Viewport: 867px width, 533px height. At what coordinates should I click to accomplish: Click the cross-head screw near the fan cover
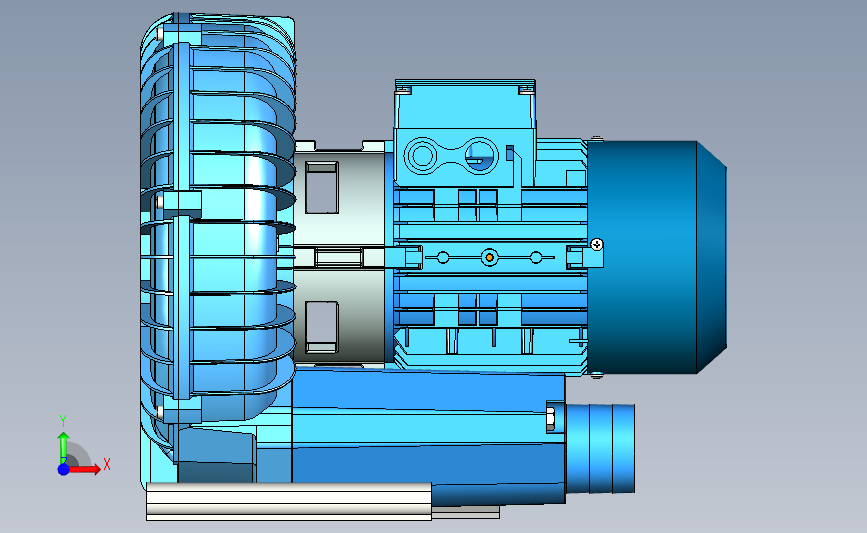click(597, 244)
